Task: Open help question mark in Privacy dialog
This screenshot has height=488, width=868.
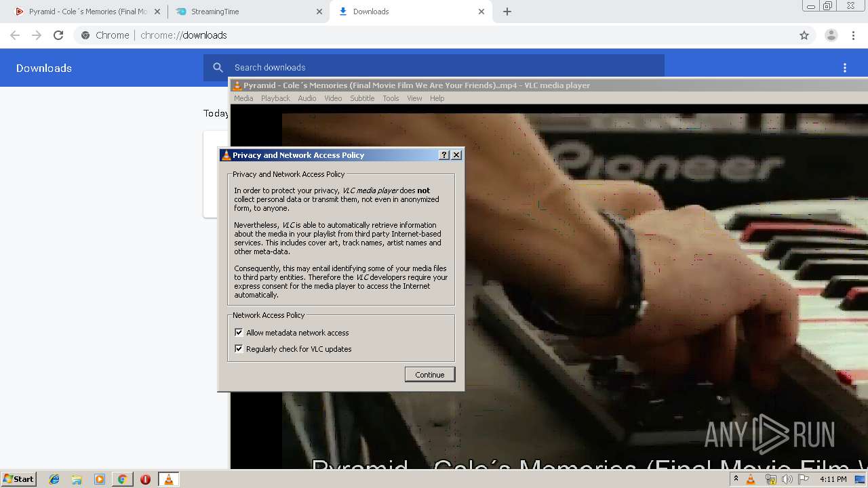Action: pos(444,155)
